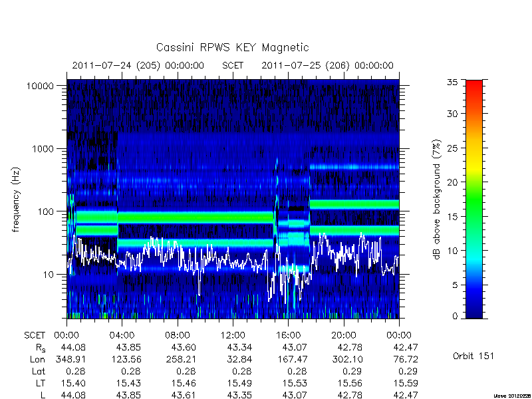Image resolution: width=532 pixels, height=399 pixels.
Task: Click the Lon value 348.91
Action: (x=70, y=359)
